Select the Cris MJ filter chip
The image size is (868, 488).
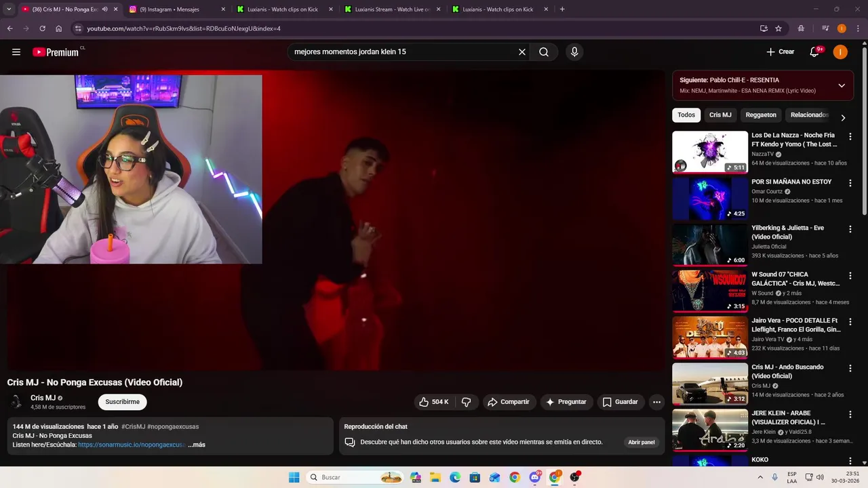coord(720,115)
